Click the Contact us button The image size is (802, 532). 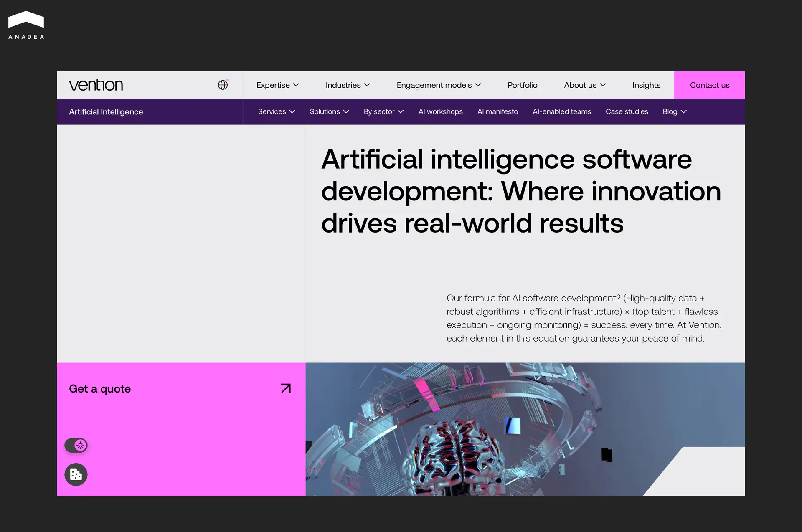tap(709, 85)
